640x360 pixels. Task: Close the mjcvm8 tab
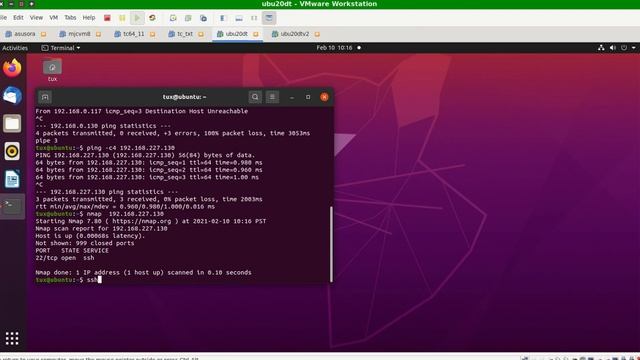pyautogui.click(x=98, y=34)
